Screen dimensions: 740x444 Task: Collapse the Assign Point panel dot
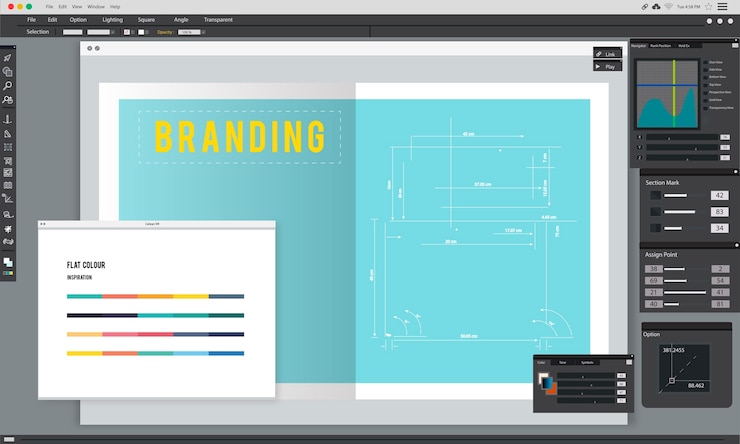(736, 245)
